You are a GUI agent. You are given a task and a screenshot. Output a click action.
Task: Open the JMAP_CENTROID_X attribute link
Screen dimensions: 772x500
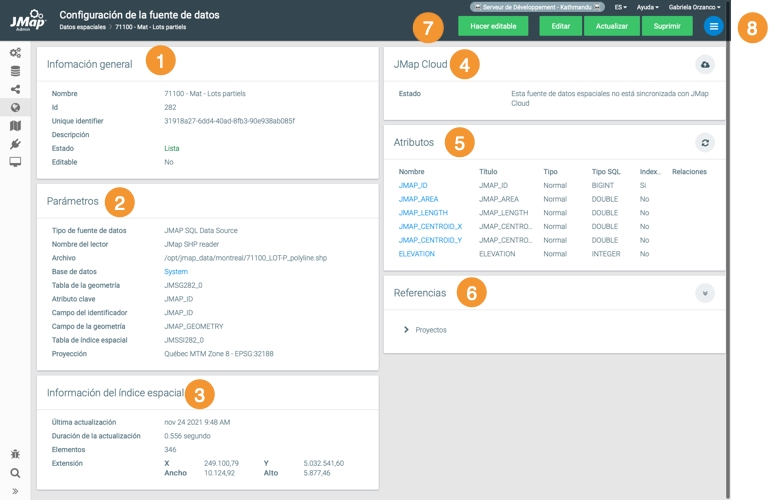click(x=430, y=227)
